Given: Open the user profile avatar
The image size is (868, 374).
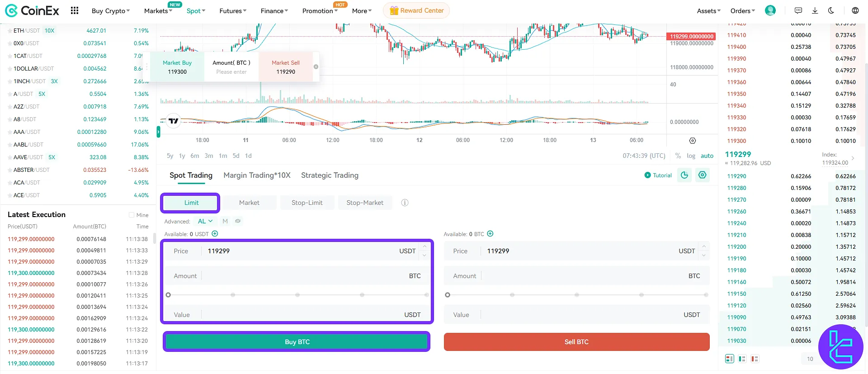Looking at the screenshot, I should (x=770, y=10).
